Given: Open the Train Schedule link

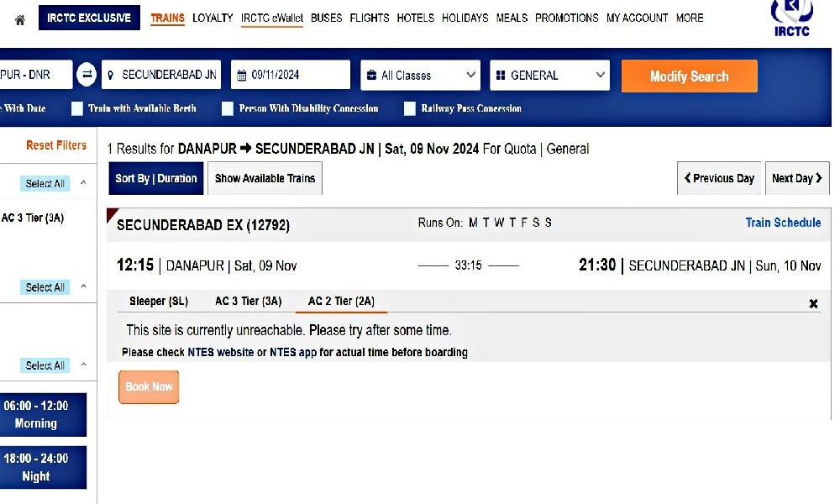Looking at the screenshot, I should [x=783, y=223].
